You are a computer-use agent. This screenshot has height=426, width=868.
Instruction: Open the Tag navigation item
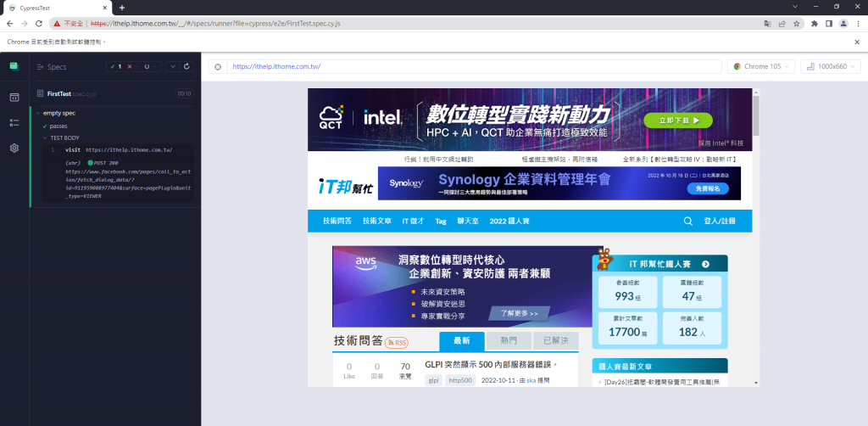click(x=441, y=221)
